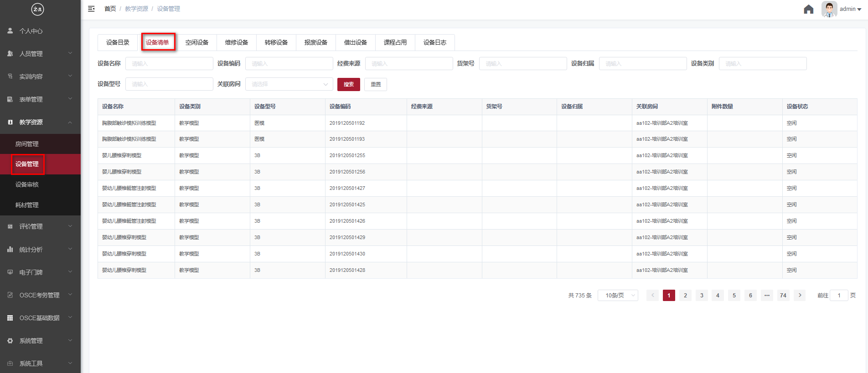868x373 pixels.
Task: Toggle the sidebar collapse hamburger icon
Action: point(91,9)
